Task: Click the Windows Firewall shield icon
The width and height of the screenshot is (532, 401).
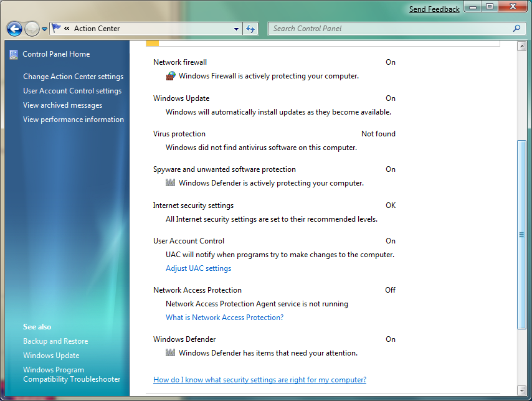Action: point(170,75)
